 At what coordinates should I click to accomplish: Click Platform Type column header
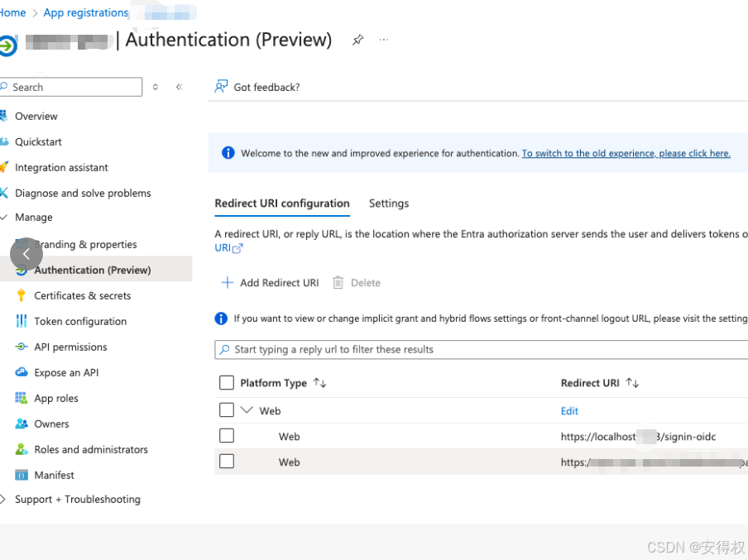pos(273,383)
